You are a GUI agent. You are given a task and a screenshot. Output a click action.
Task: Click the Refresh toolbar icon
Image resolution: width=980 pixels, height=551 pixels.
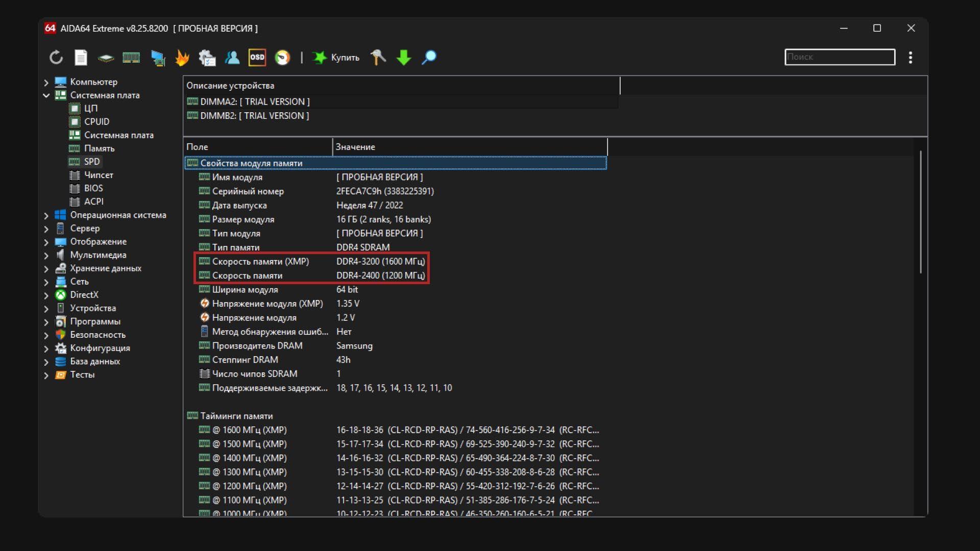point(56,57)
